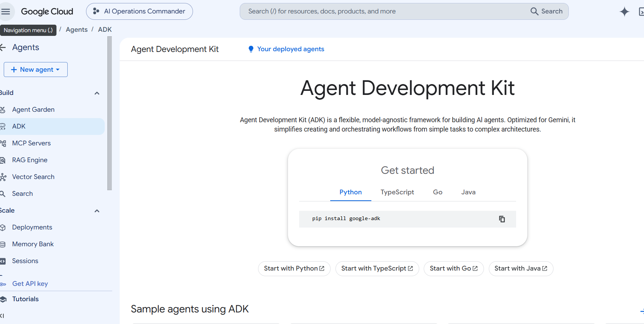
Task: Click Agents in the breadcrumb
Action: click(77, 30)
